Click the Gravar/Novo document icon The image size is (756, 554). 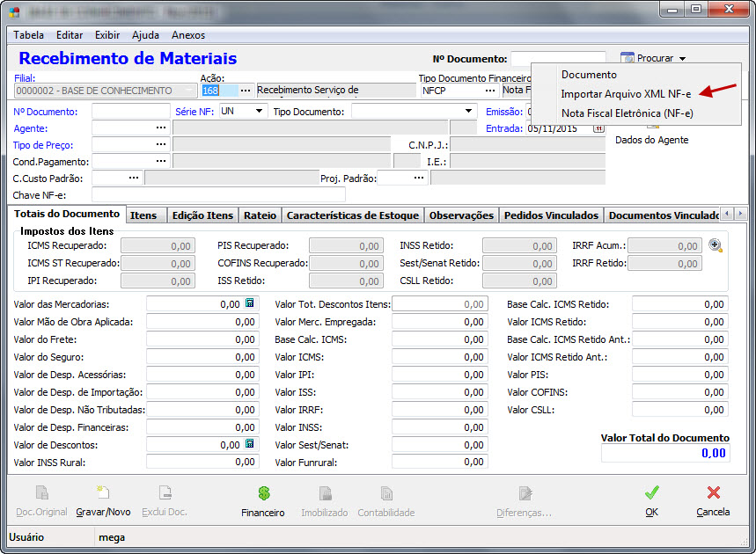[103, 494]
